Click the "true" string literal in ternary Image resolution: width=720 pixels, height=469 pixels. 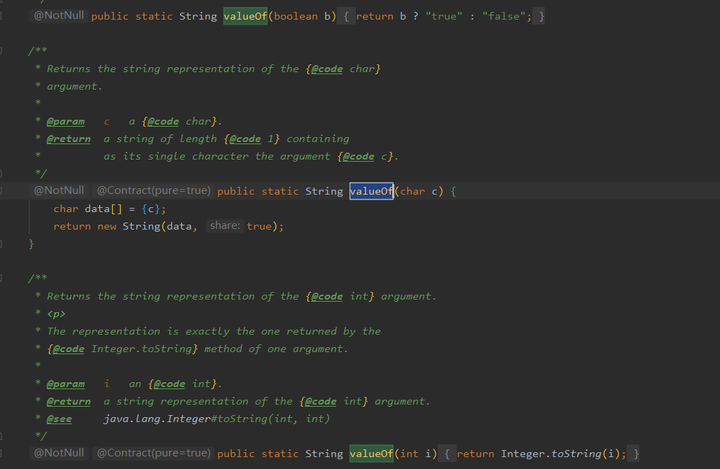tap(444, 17)
